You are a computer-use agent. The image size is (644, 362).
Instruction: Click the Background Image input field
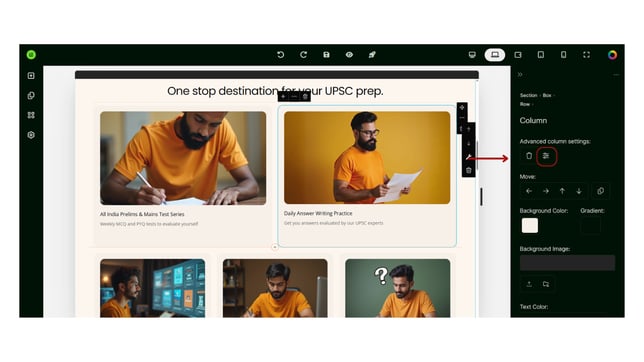(567, 263)
